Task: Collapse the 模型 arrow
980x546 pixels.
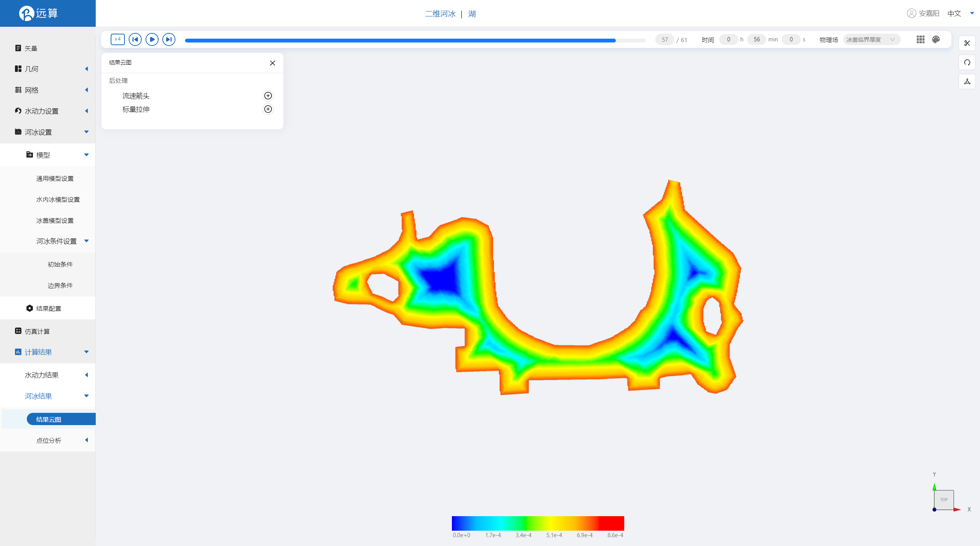Action: [87, 155]
